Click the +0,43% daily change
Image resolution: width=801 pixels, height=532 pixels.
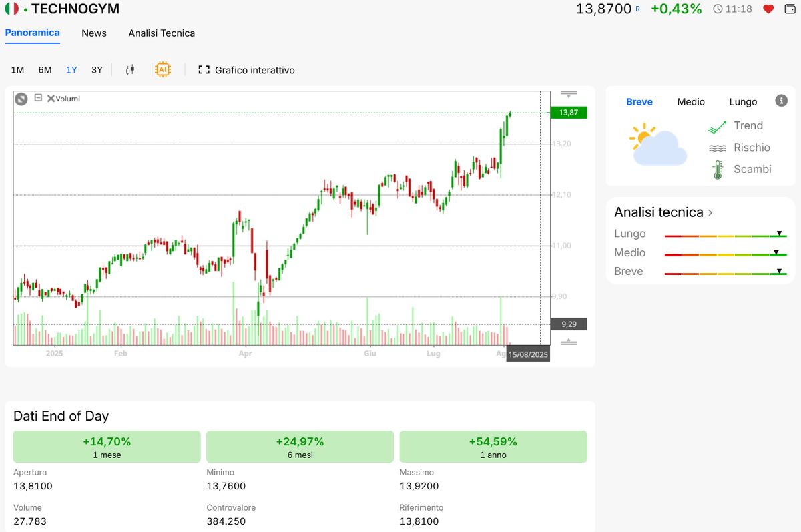point(676,9)
